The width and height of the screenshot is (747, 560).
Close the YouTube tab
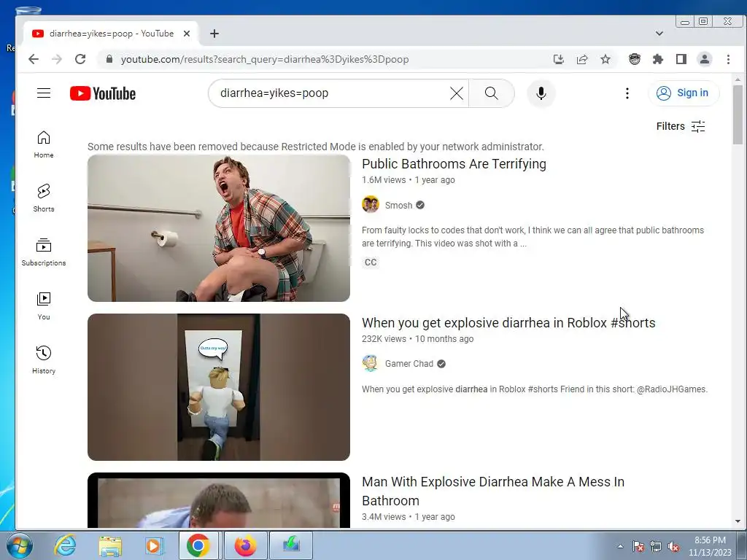187,34
